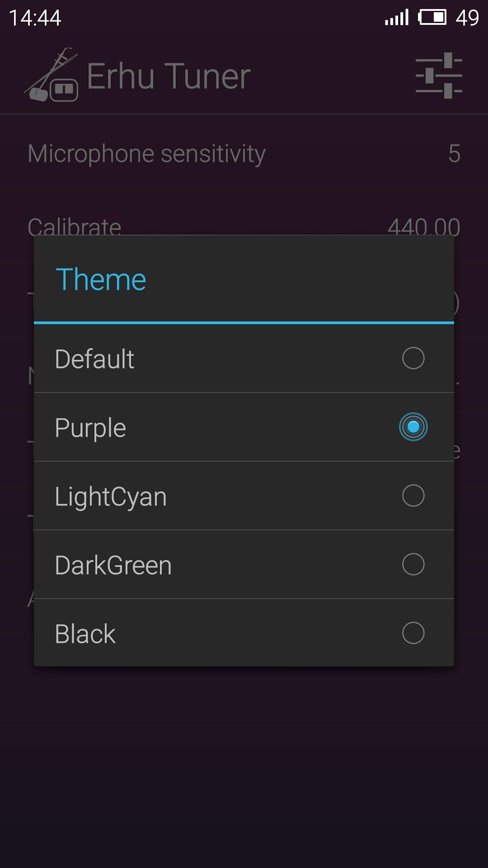Image resolution: width=488 pixels, height=868 pixels.
Task: Tap the clock showing 14:44
Action: 35,18
